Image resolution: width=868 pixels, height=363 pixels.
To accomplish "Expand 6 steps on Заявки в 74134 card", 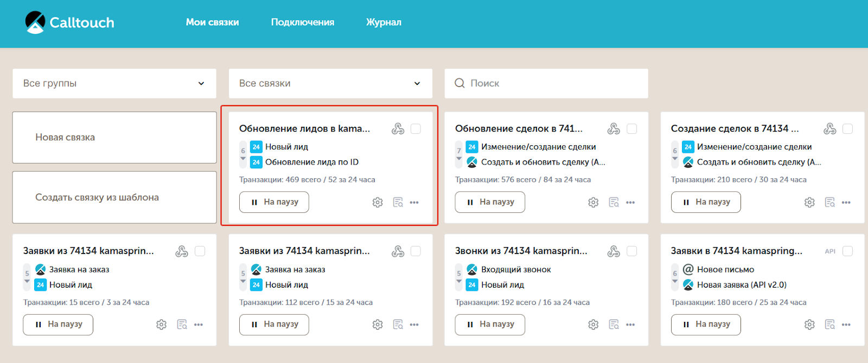I will pyautogui.click(x=675, y=277).
